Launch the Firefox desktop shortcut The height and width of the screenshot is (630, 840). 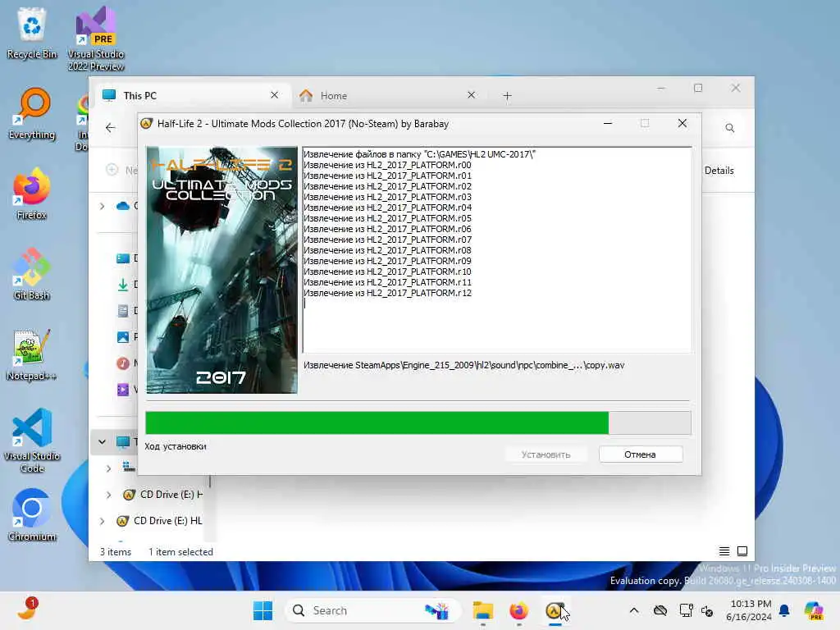32,194
